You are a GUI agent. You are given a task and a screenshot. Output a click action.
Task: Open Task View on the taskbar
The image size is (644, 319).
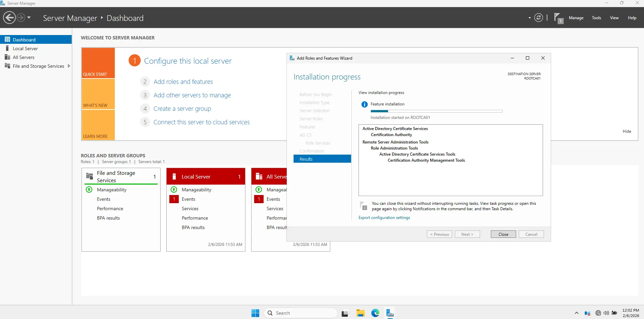point(345,313)
